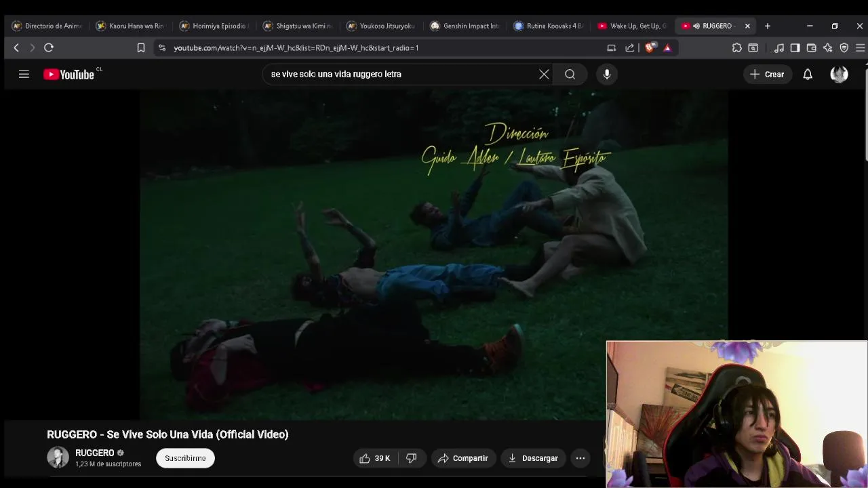Bookmark this page with the bookmark icon
The width and height of the screenshot is (868, 488).
pos(141,47)
